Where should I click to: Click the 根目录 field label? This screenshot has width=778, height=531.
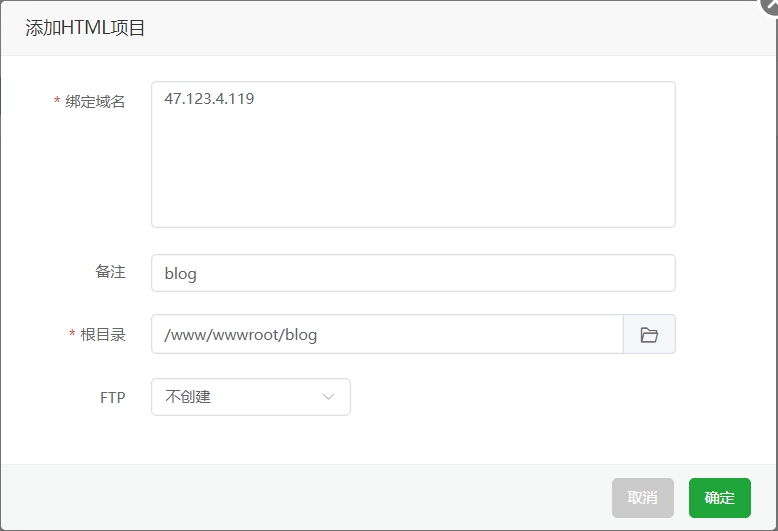[103, 335]
